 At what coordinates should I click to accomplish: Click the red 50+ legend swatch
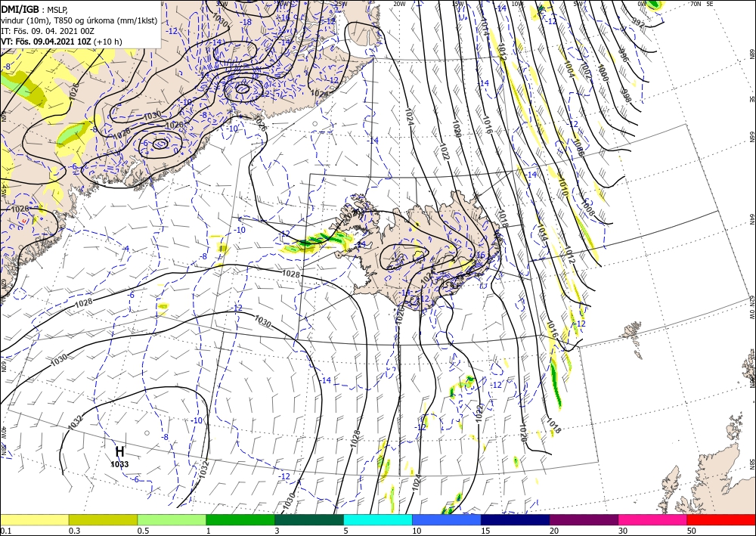click(x=721, y=519)
